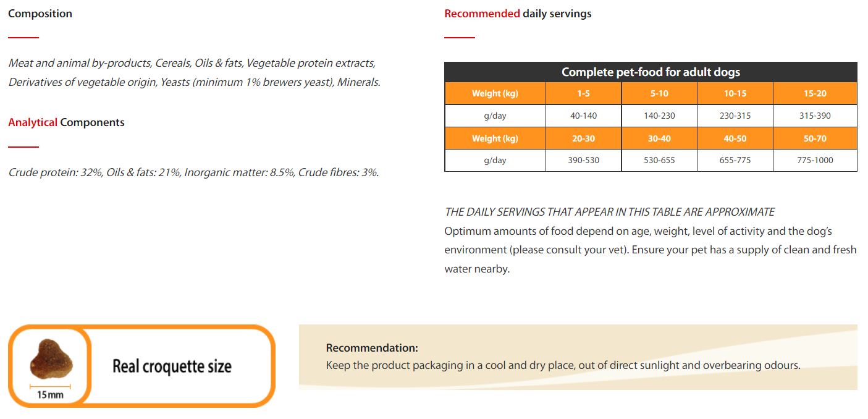Click the Recommendation label in the beige banner
The width and height of the screenshot is (868, 419).
[x=372, y=348]
